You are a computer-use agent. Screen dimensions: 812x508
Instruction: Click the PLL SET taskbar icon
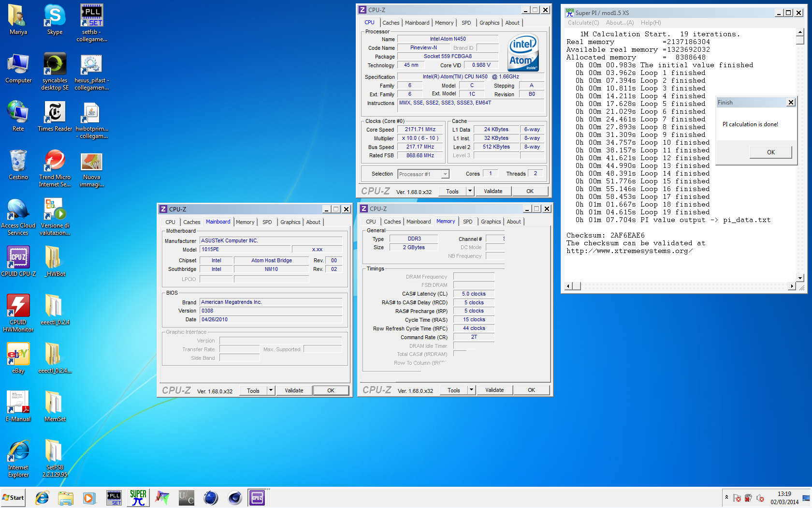click(114, 497)
